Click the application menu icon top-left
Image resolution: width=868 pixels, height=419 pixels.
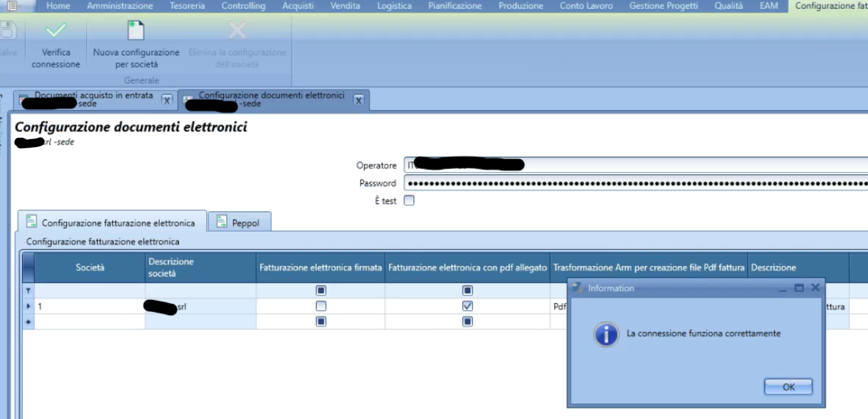[x=11, y=6]
